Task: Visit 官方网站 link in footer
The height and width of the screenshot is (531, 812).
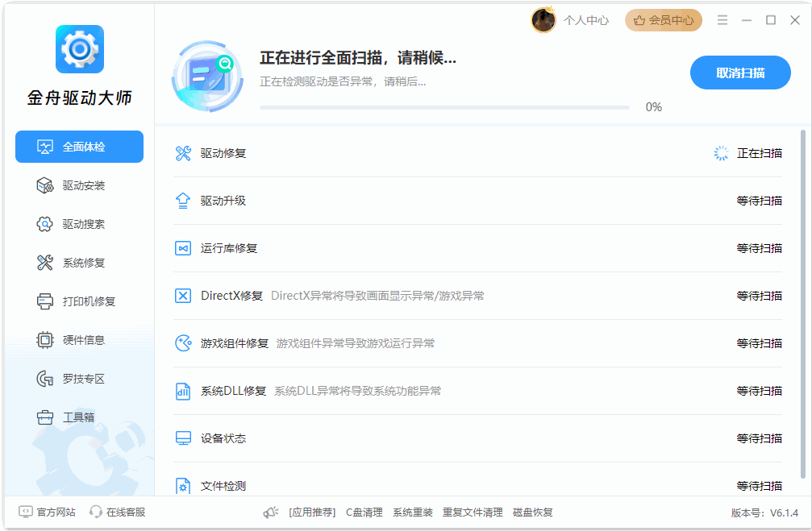Action: point(48,512)
